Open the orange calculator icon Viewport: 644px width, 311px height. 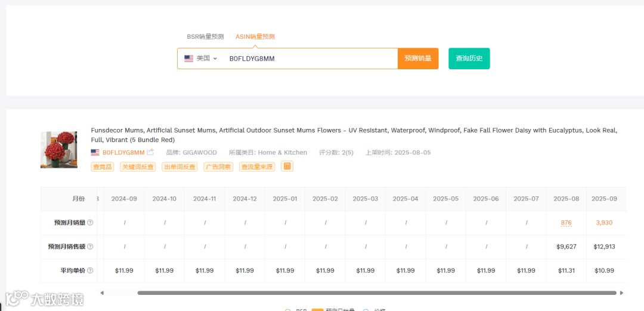click(287, 166)
